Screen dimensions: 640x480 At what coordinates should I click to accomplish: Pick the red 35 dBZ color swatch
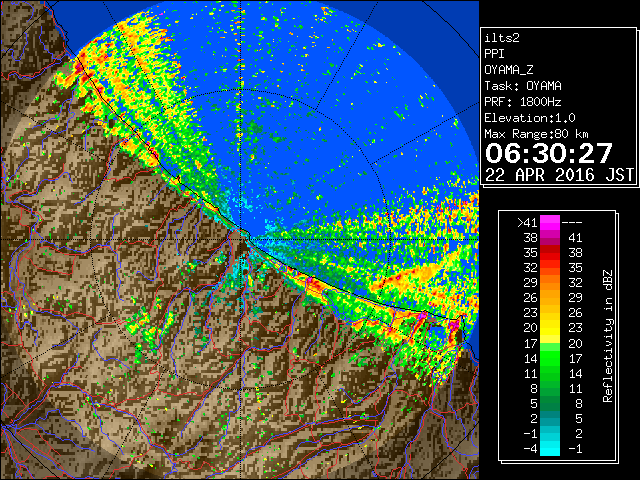pos(550,253)
